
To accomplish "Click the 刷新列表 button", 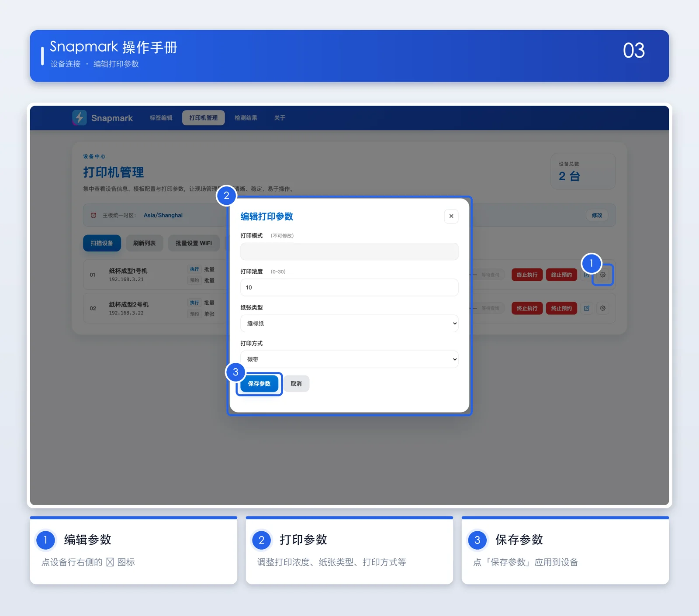I will [x=145, y=243].
